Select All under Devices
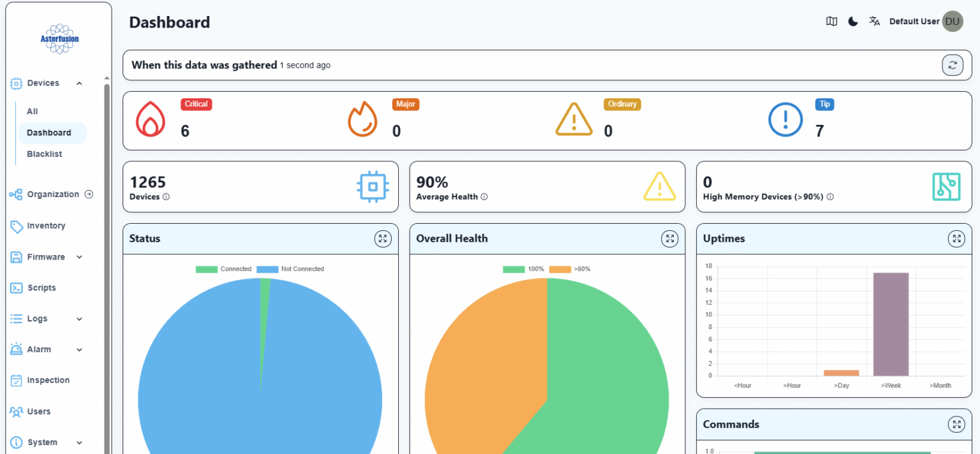Viewport: 980px width, 454px height. (x=33, y=112)
